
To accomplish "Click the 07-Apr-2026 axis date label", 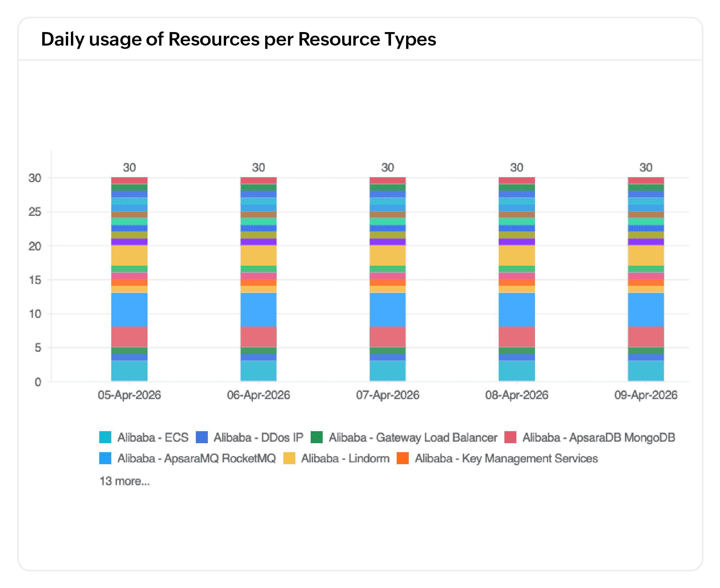I will (388, 395).
